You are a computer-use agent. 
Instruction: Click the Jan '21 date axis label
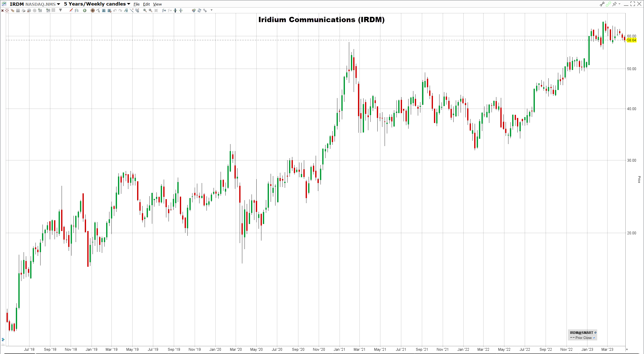pyautogui.click(x=339, y=349)
